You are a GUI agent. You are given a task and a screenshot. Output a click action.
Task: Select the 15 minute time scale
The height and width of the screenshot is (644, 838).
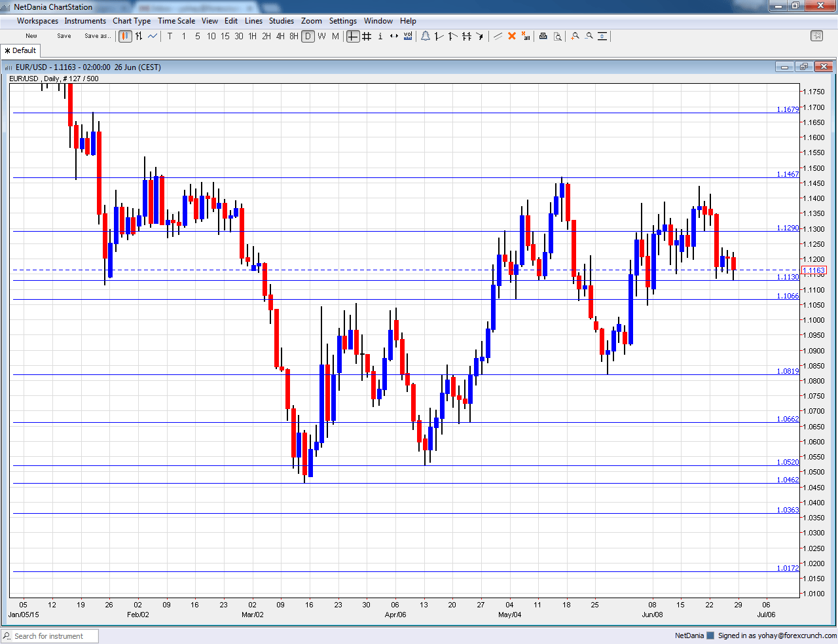point(225,36)
